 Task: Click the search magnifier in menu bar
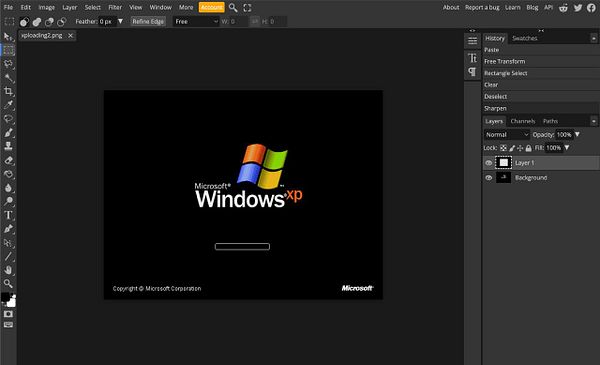coord(233,8)
